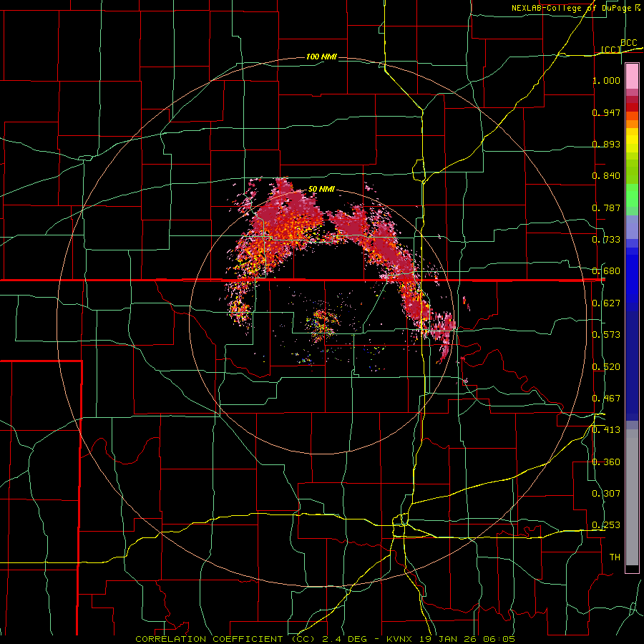This screenshot has width=644, height=644.
Task: Click the 0.893 legend value
Action: (606, 144)
